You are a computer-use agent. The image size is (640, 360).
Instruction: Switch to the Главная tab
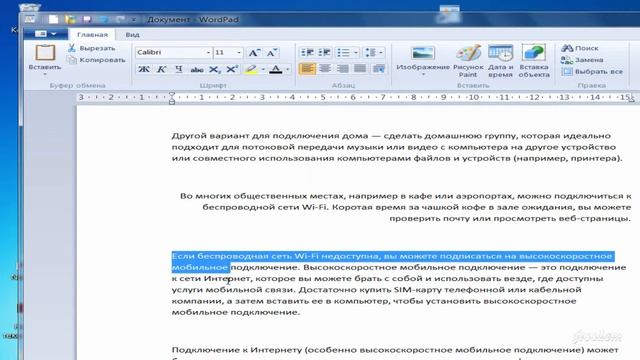pyautogui.click(x=92, y=35)
